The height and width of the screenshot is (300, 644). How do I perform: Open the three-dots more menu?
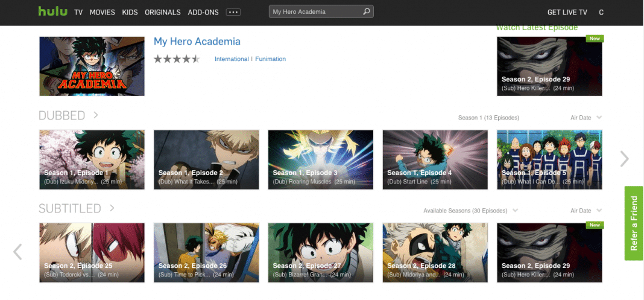pyautogui.click(x=233, y=12)
